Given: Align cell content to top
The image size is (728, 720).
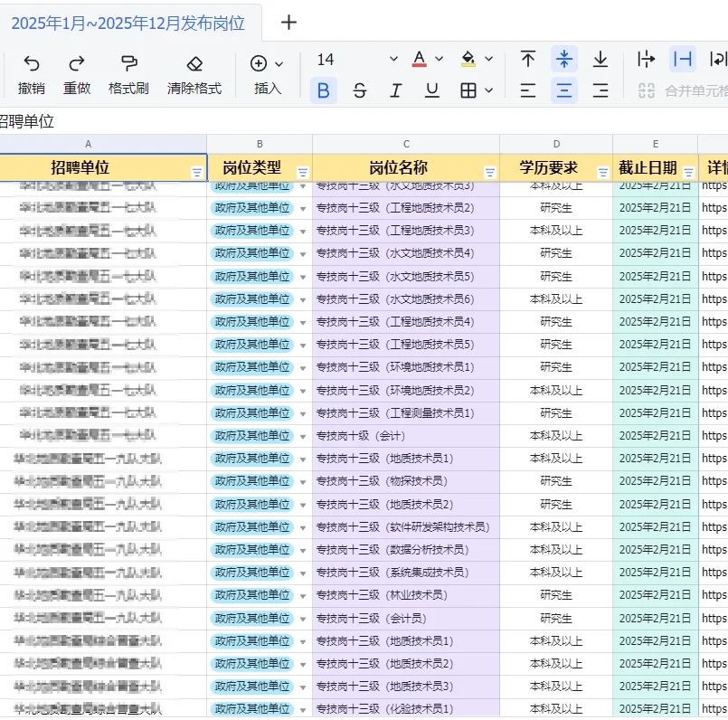Looking at the screenshot, I should pyautogui.click(x=528, y=59).
